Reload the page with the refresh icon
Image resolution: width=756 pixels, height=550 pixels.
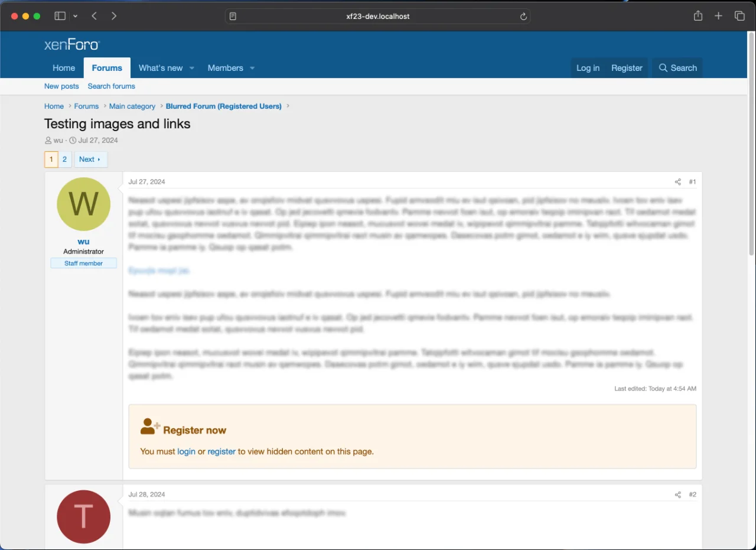pyautogui.click(x=523, y=16)
